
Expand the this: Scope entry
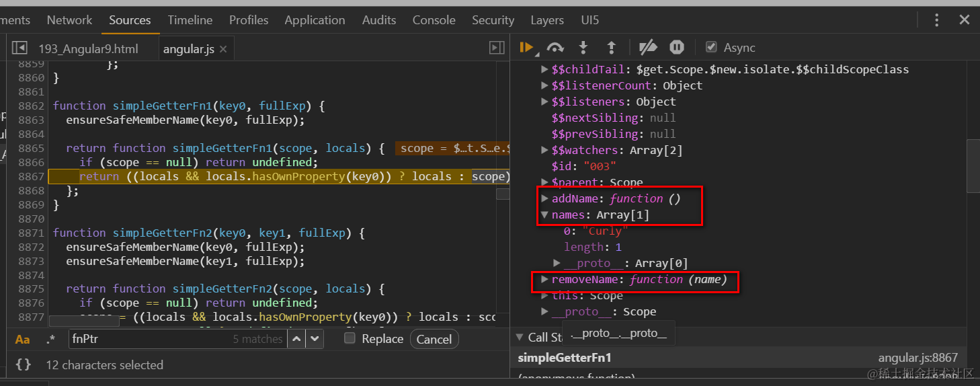(x=545, y=295)
